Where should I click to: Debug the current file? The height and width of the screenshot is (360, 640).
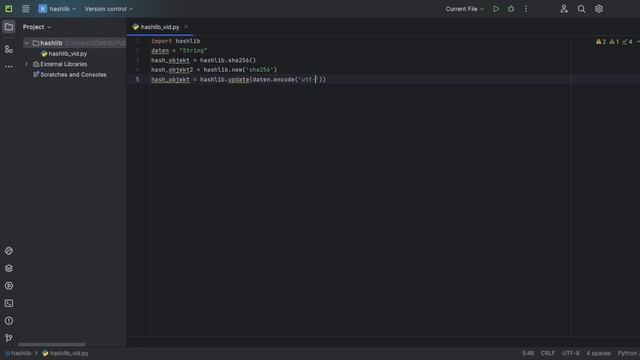(511, 9)
